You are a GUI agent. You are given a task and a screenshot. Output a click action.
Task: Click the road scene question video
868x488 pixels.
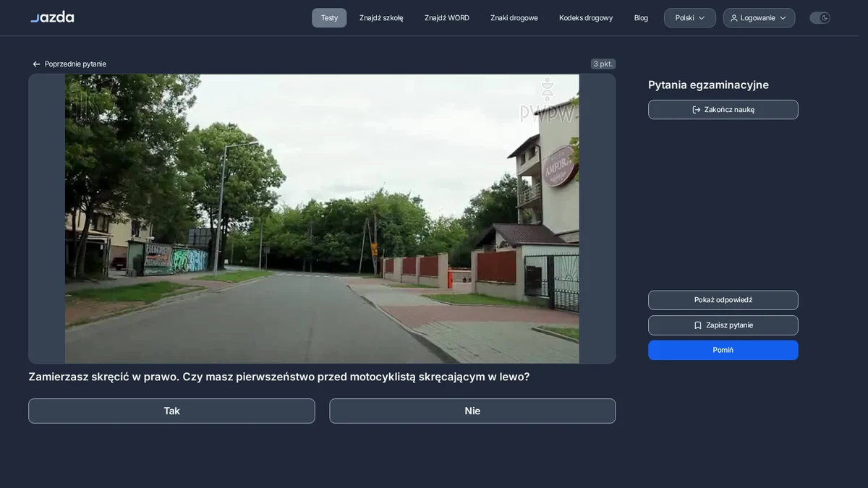coord(322,218)
